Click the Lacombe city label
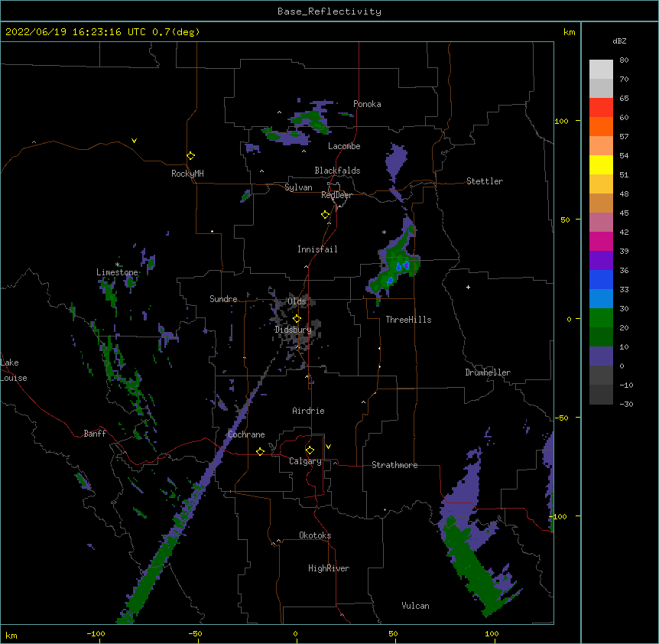This screenshot has width=659, height=644. [x=344, y=146]
